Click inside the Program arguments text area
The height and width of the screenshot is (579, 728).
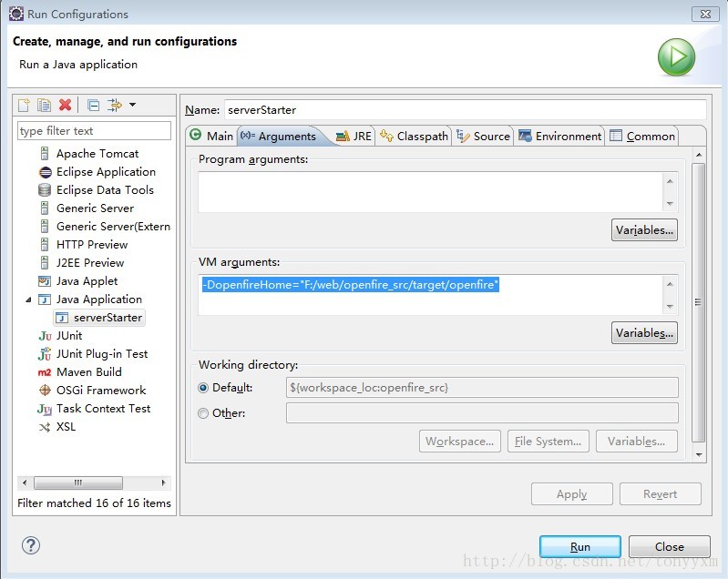point(430,192)
